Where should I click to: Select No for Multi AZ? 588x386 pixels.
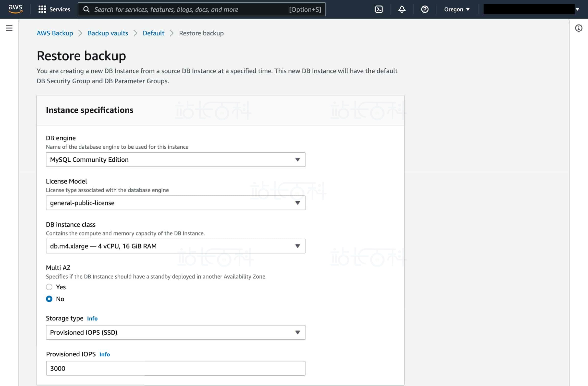[x=49, y=299]
